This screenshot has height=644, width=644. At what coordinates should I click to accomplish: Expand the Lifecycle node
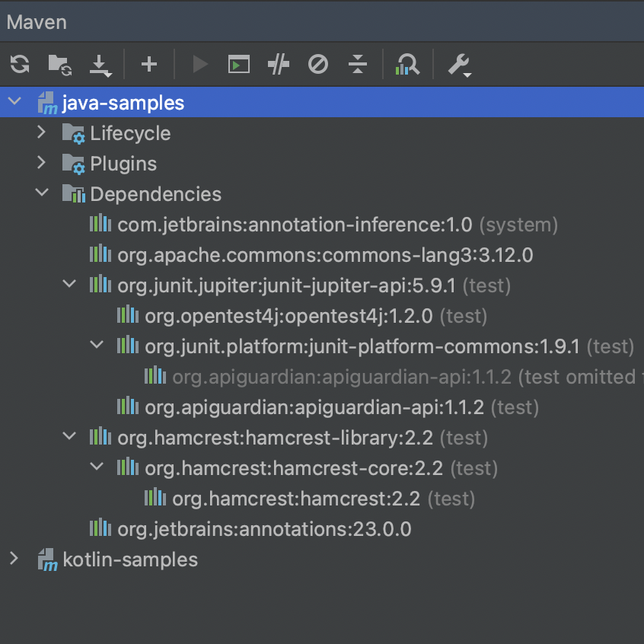click(x=40, y=132)
